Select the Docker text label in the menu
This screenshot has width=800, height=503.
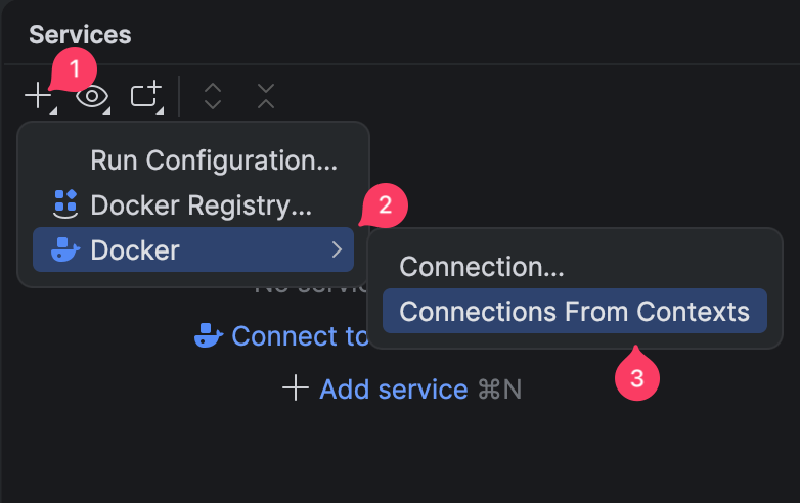click(x=135, y=249)
